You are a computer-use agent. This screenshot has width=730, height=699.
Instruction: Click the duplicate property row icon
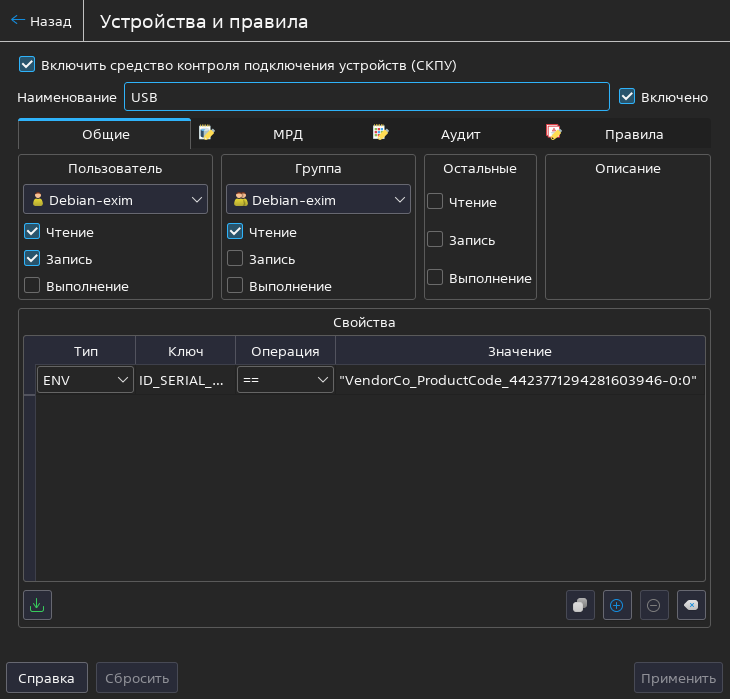(x=580, y=605)
